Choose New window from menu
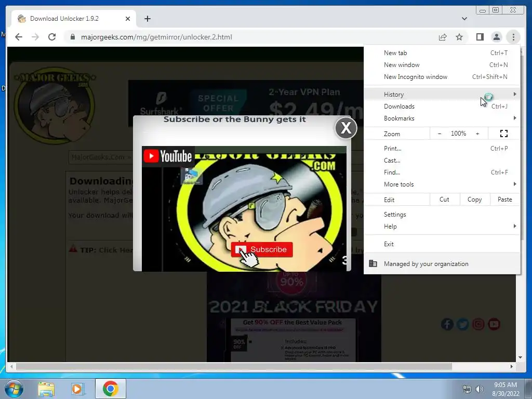 [x=442, y=65]
